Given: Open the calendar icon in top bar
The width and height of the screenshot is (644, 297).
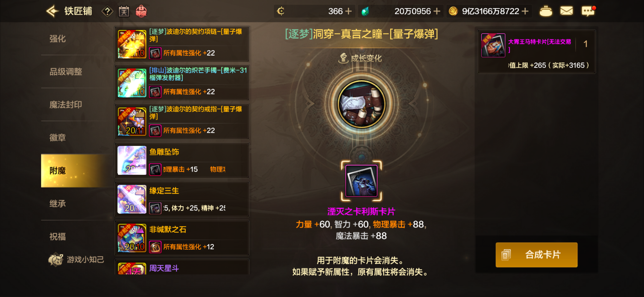Looking at the screenshot, I should pos(124,11).
